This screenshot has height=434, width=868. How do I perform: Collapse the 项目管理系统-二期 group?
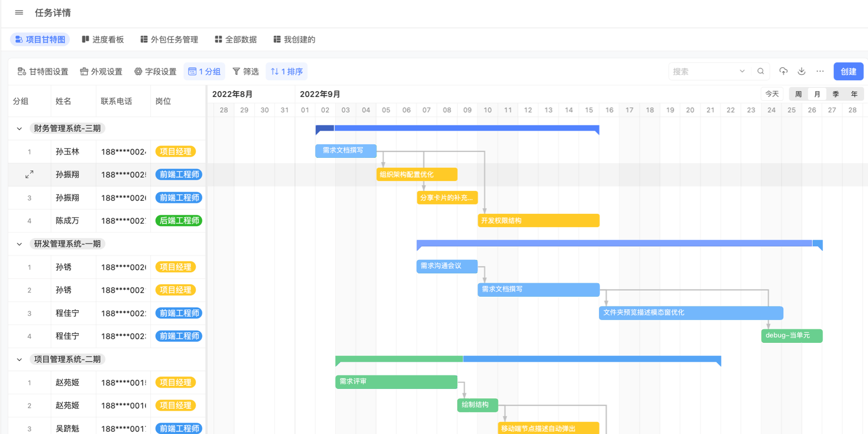tap(20, 360)
